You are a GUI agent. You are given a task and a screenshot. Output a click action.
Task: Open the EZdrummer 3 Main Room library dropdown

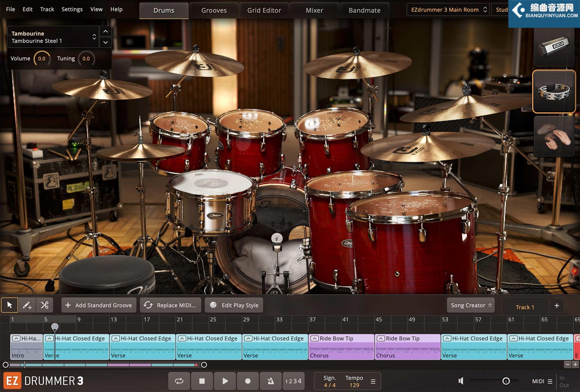[448, 10]
